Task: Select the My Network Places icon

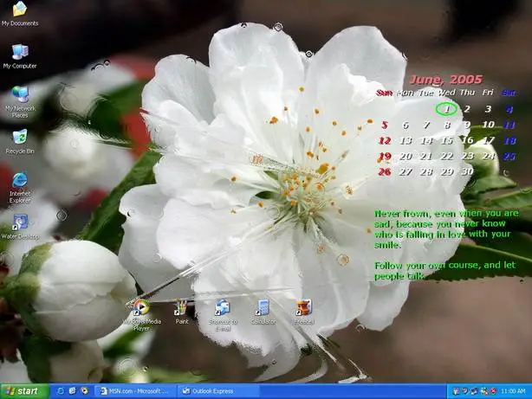Action: (19, 94)
